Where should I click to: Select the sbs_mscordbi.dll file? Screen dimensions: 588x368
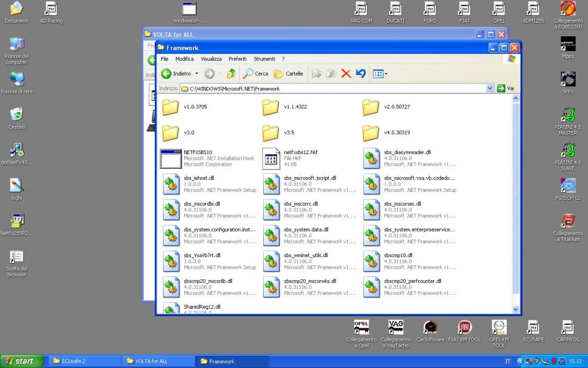208,210
